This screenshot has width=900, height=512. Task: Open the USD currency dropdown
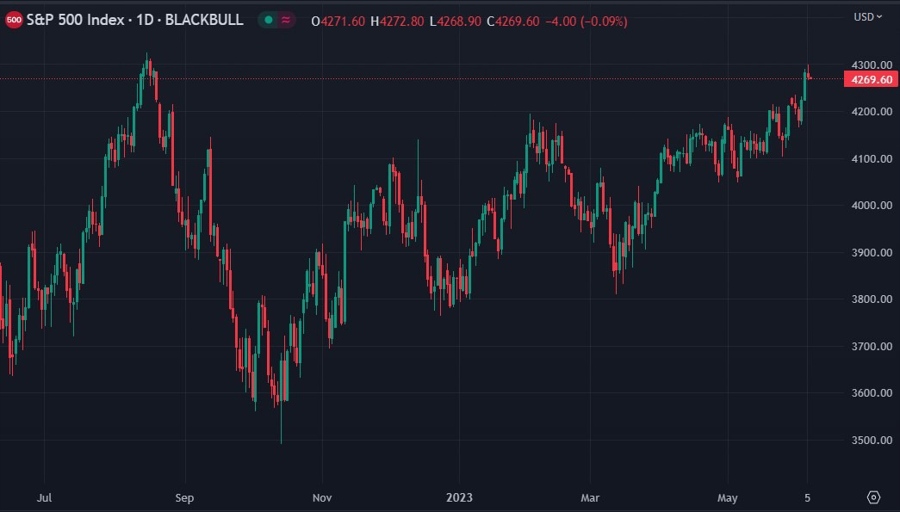click(x=867, y=17)
